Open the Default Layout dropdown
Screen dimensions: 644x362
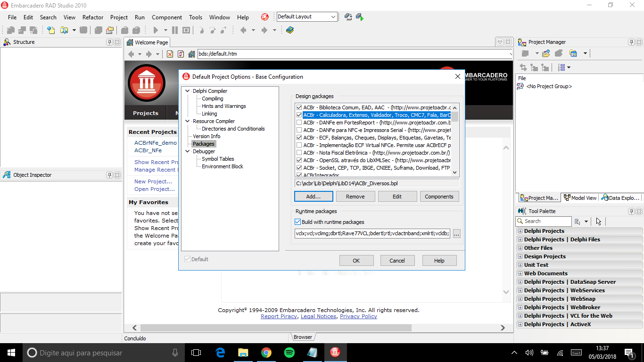[x=333, y=17]
